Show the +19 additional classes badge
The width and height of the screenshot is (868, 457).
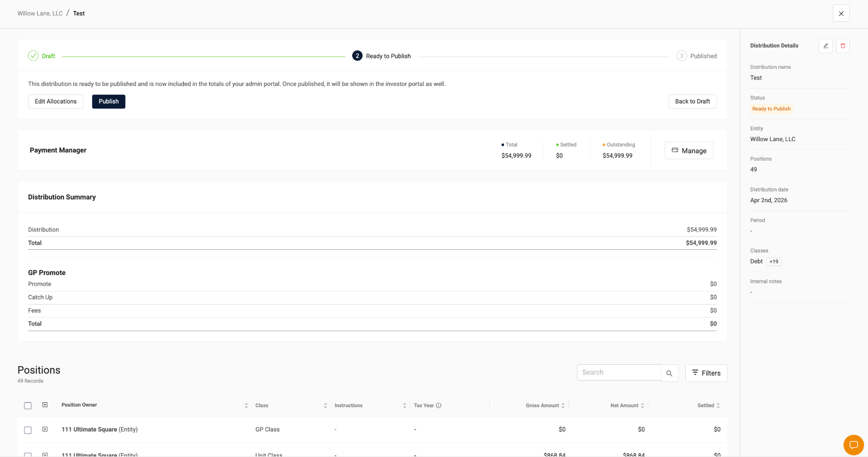774,262
